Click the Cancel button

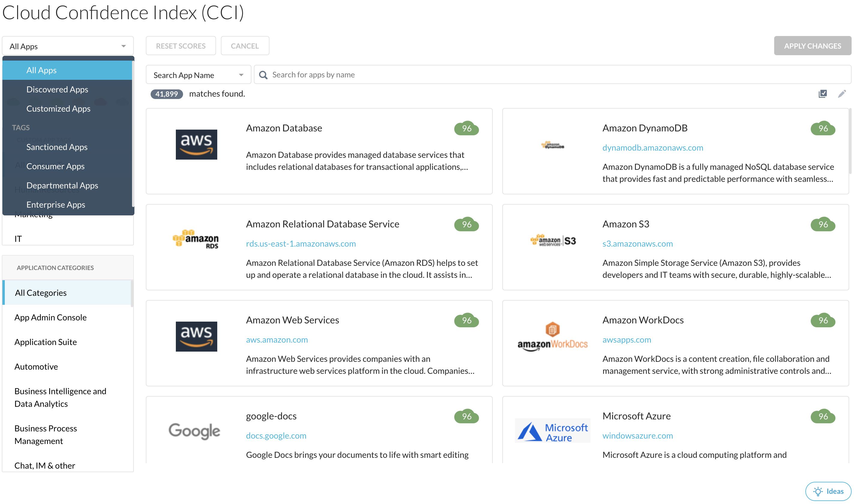pyautogui.click(x=245, y=46)
